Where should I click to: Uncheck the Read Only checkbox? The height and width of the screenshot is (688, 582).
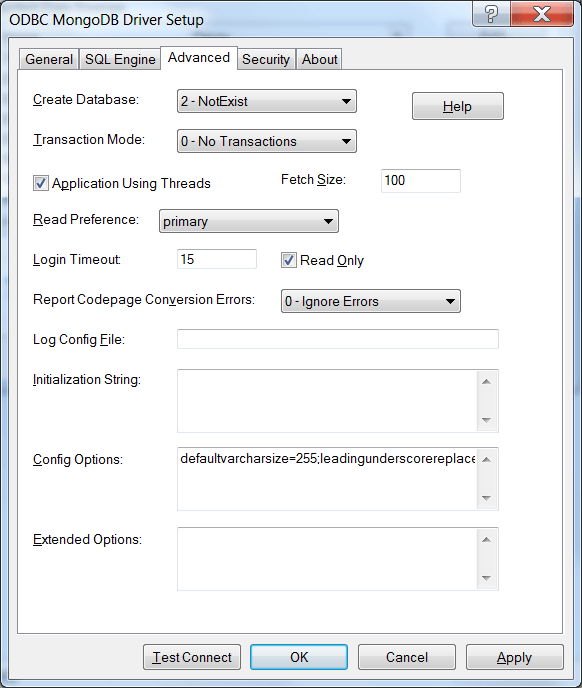(x=288, y=260)
